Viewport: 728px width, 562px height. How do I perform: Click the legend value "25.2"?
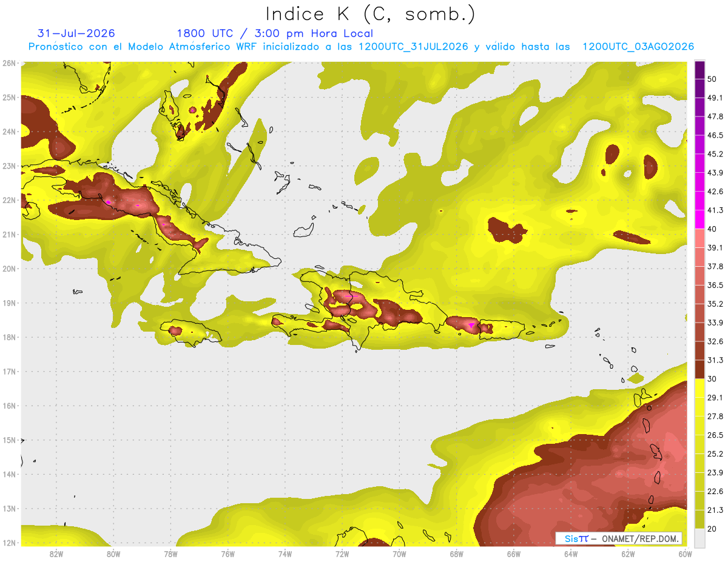click(715, 453)
